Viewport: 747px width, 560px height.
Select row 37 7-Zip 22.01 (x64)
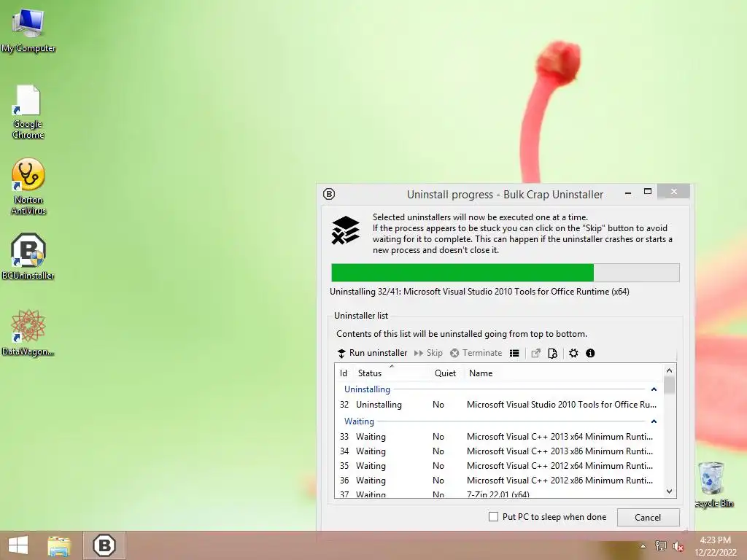tap(498, 494)
